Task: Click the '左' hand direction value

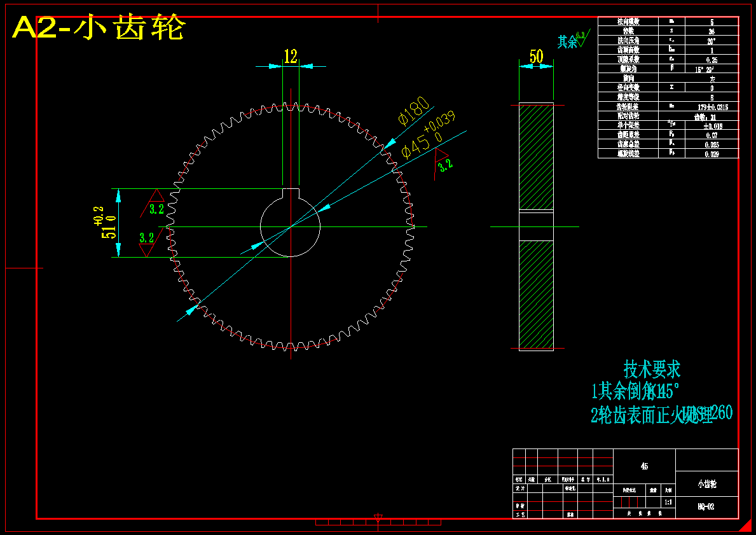Action: (712, 79)
